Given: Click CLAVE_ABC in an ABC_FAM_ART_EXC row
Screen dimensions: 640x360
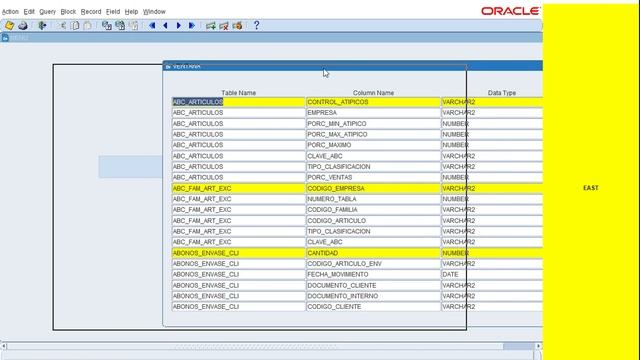Looking at the screenshot, I should 373,242.
